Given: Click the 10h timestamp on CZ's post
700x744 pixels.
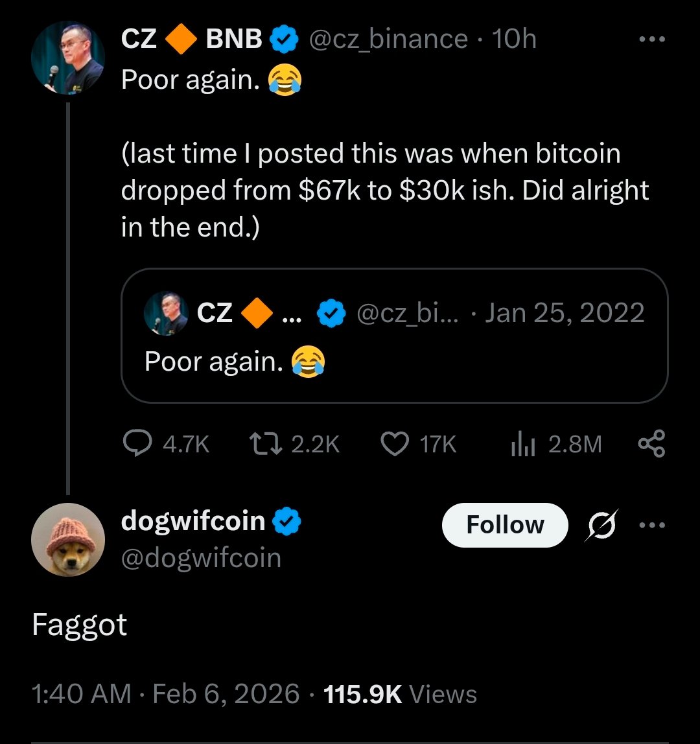Looking at the screenshot, I should pos(514,40).
